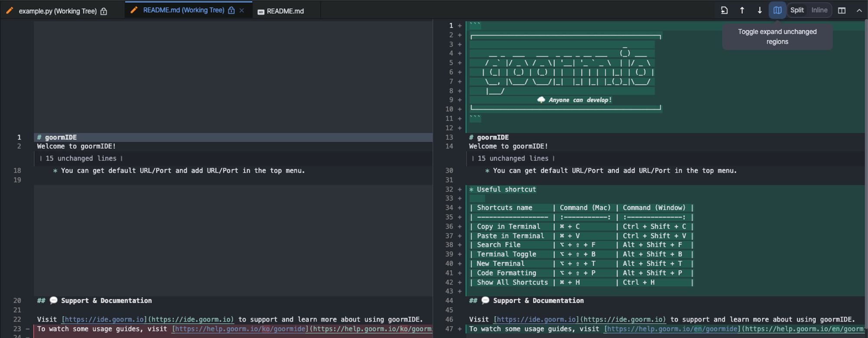Toggle expand unchanged regions map icon
Screen dimensions: 868x338
777,10
